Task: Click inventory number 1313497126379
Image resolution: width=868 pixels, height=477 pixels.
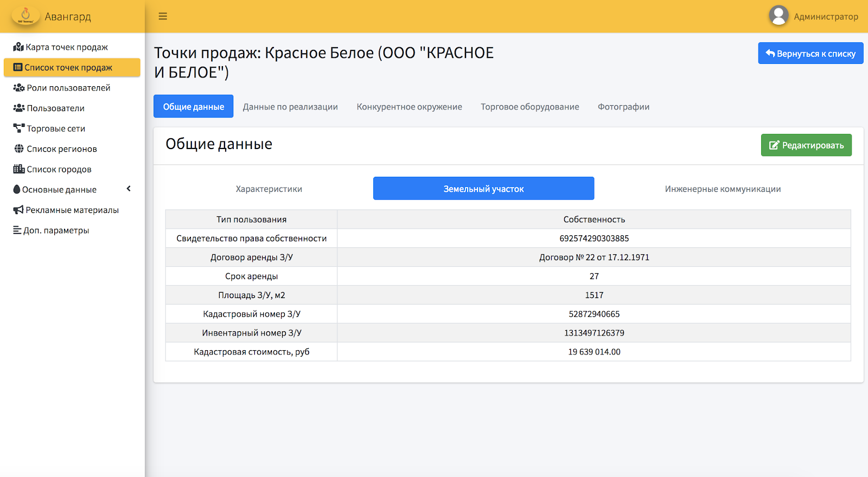Action: (594, 333)
